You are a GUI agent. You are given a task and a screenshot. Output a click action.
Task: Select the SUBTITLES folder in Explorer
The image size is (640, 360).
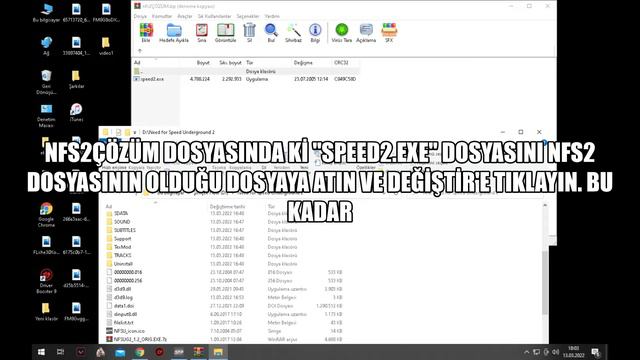click(x=125, y=230)
